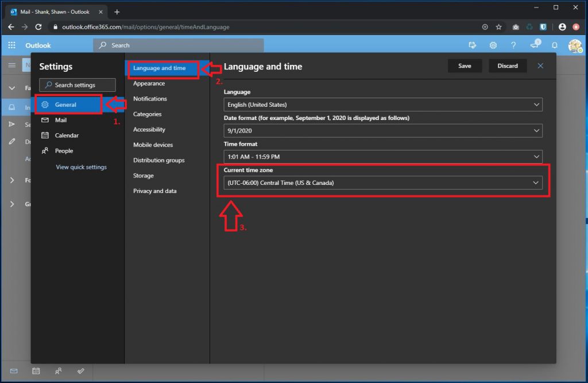Open the account profile picture
This screenshot has width=588, height=383.
point(574,46)
